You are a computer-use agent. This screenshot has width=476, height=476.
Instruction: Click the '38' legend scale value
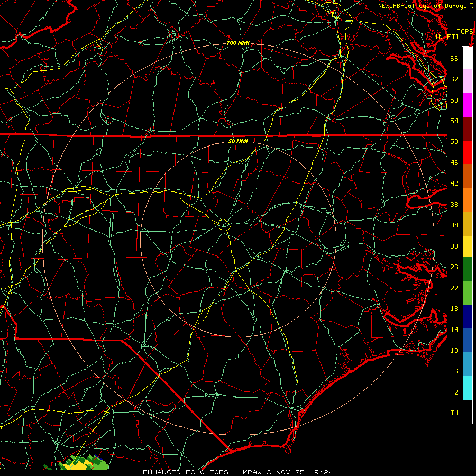pyautogui.click(x=454, y=204)
